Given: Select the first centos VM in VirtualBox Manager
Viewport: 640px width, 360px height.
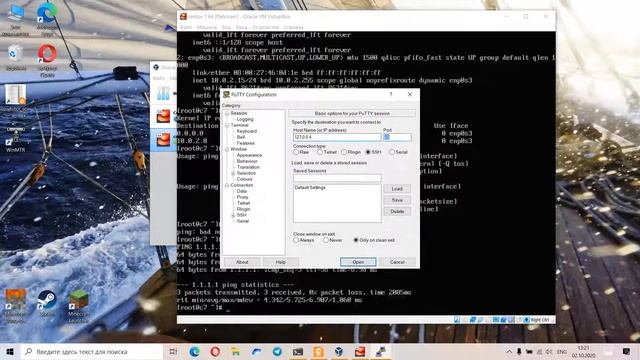Looking at the screenshot, I should pos(163,116).
